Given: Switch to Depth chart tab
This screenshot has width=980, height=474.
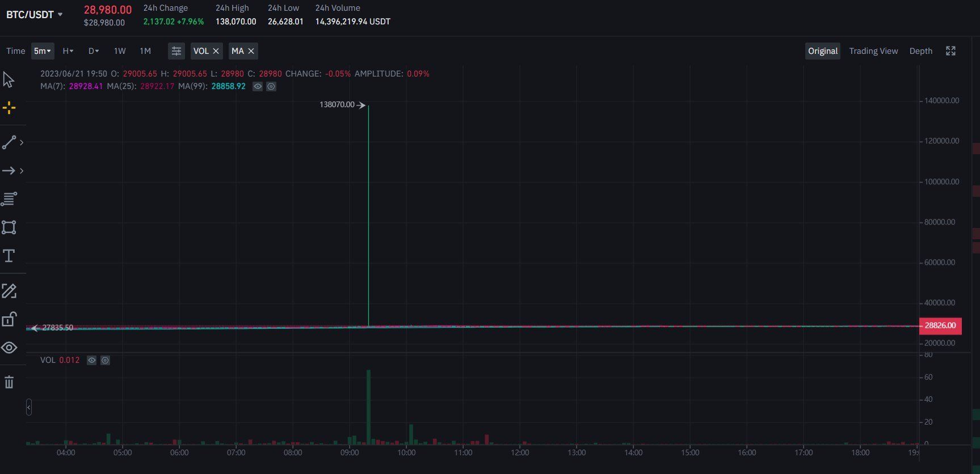Looking at the screenshot, I should point(920,51).
